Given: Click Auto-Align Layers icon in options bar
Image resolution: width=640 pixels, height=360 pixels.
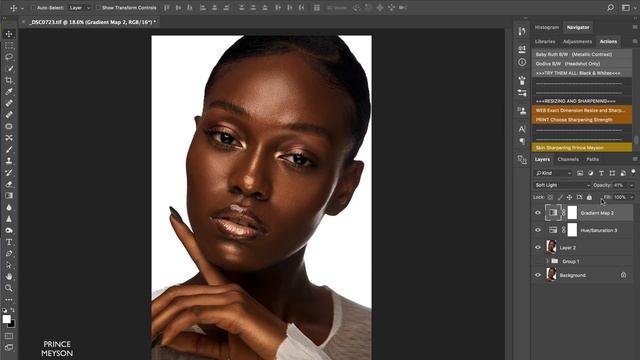Looking at the screenshot, I should pyautogui.click(x=317, y=7).
